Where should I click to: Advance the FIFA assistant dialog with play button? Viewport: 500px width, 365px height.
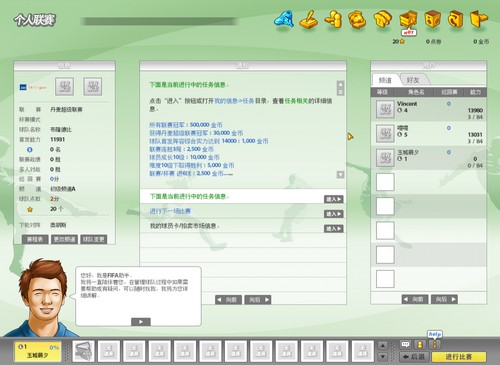[x=141, y=322]
